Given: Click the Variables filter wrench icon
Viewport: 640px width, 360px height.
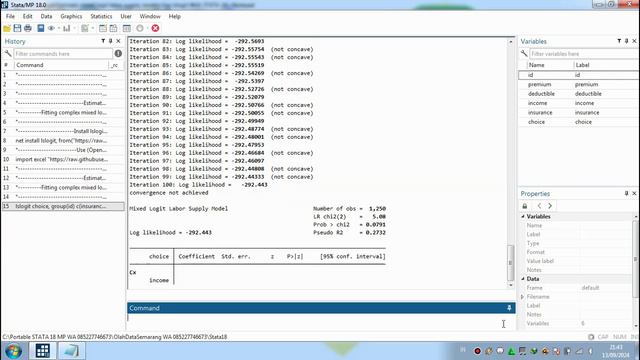Looking at the screenshot, I should coord(524,53).
